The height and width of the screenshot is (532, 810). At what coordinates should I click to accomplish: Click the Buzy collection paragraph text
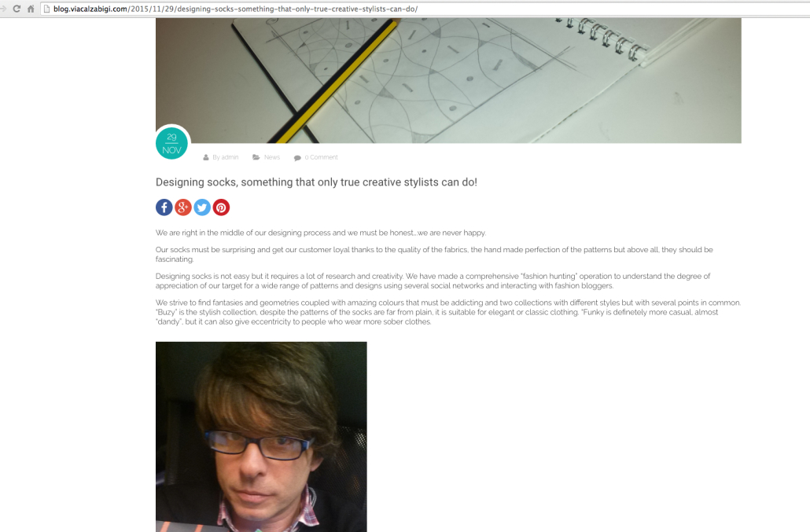(448, 312)
